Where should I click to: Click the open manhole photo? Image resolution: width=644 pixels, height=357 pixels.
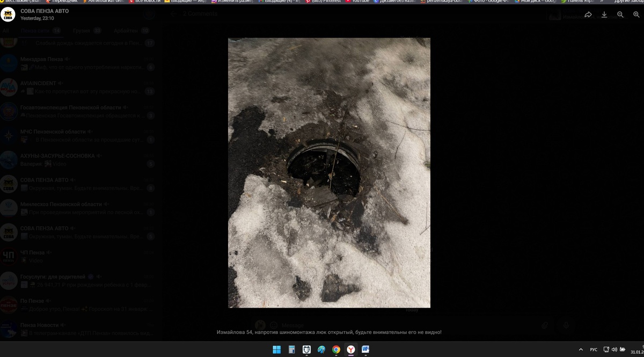tap(329, 173)
